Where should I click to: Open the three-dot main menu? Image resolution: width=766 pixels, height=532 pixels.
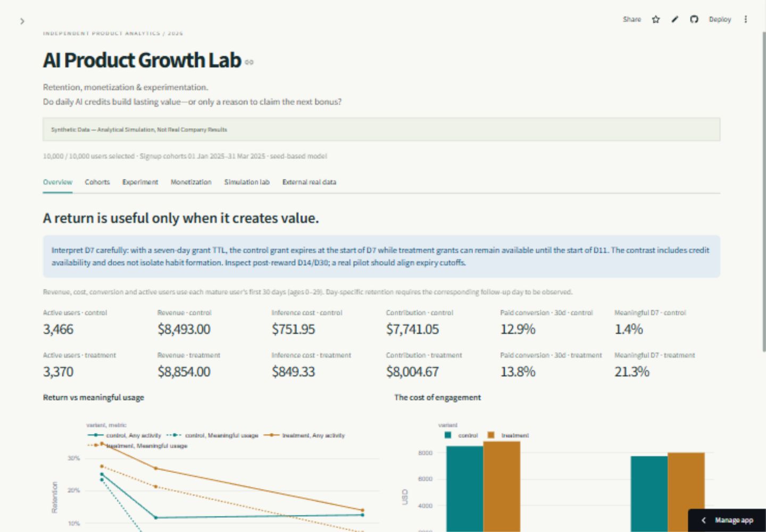pyautogui.click(x=746, y=19)
